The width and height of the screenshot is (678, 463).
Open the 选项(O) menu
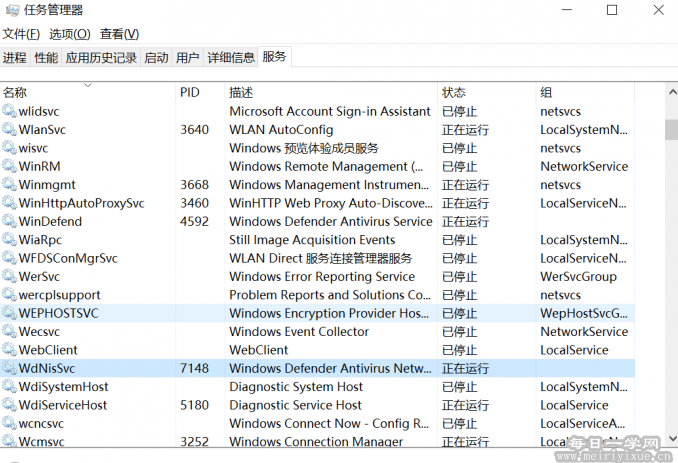[x=70, y=34]
